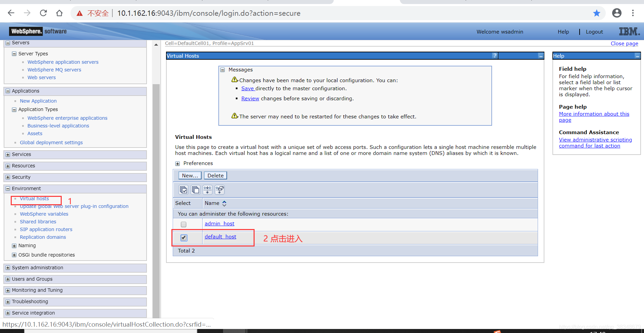The width and height of the screenshot is (644, 333).
Task: Open Help in the top banner
Action: 563,32
